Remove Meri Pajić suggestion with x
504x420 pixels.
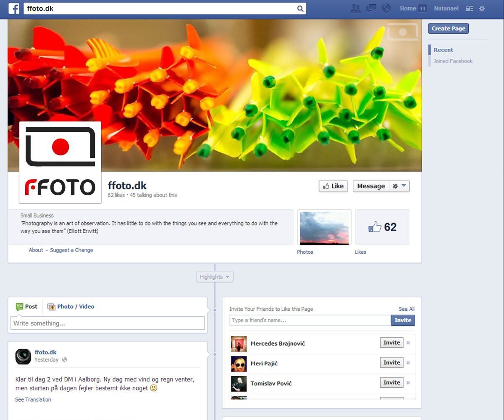click(x=408, y=363)
